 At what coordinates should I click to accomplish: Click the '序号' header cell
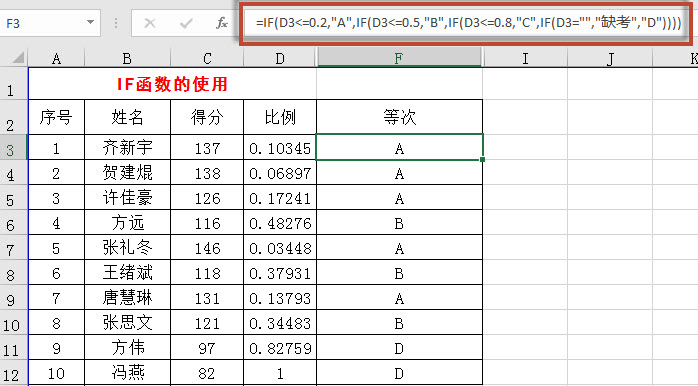coord(57,117)
